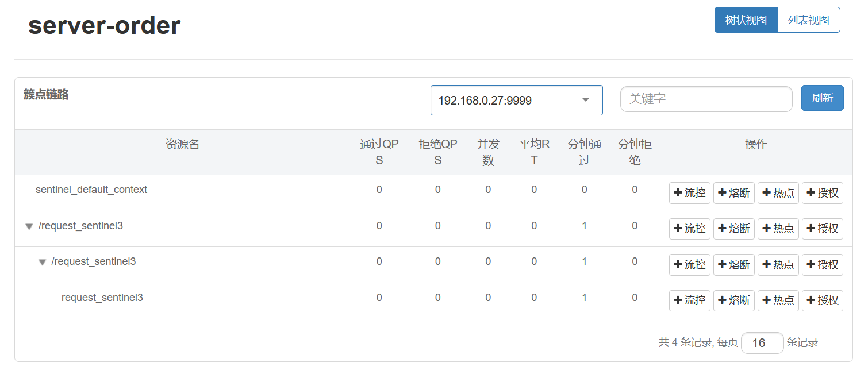Add 熔断 rule for sentinel_default_context row
The image size is (868, 374).
pyautogui.click(x=733, y=193)
